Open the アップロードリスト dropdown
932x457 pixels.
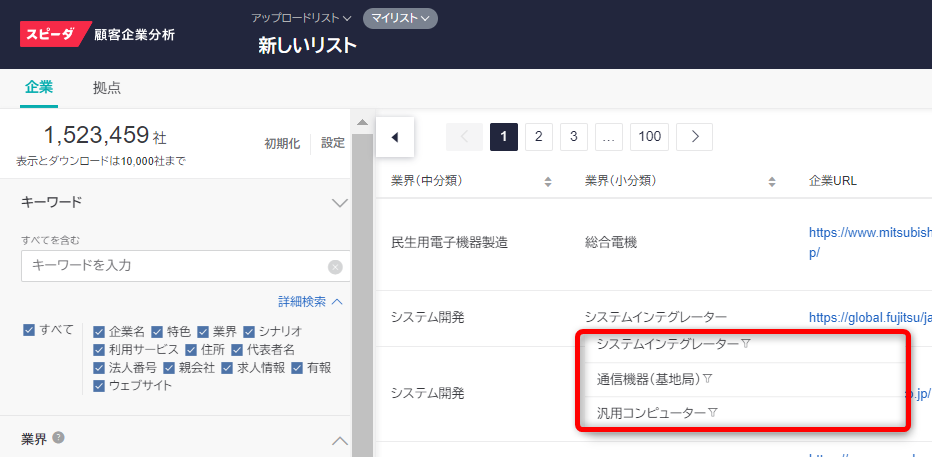tap(301, 18)
